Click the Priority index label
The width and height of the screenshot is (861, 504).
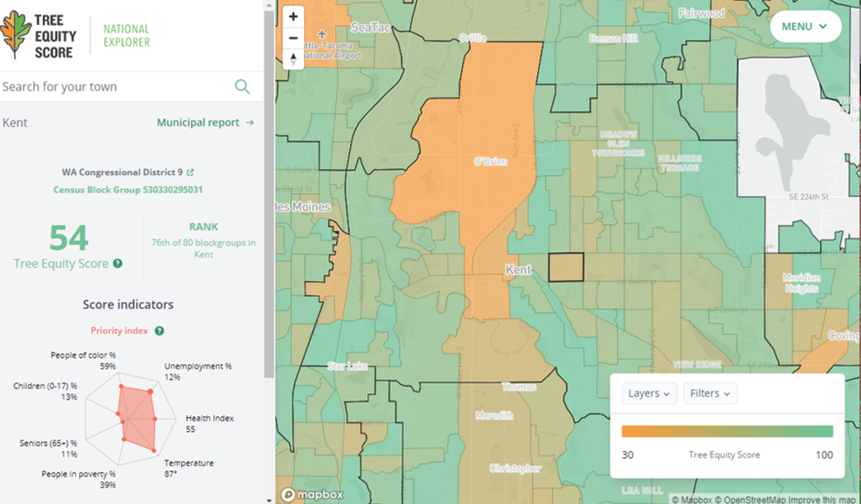click(119, 331)
